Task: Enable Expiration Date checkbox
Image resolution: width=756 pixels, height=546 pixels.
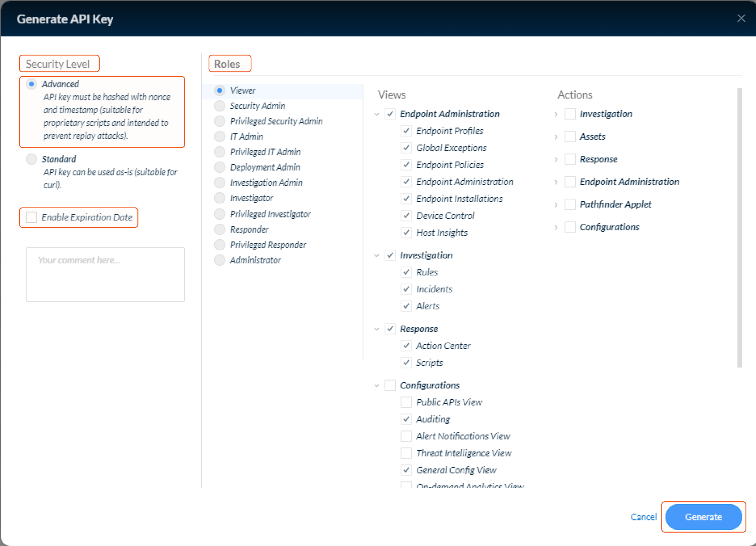Action: tap(32, 217)
